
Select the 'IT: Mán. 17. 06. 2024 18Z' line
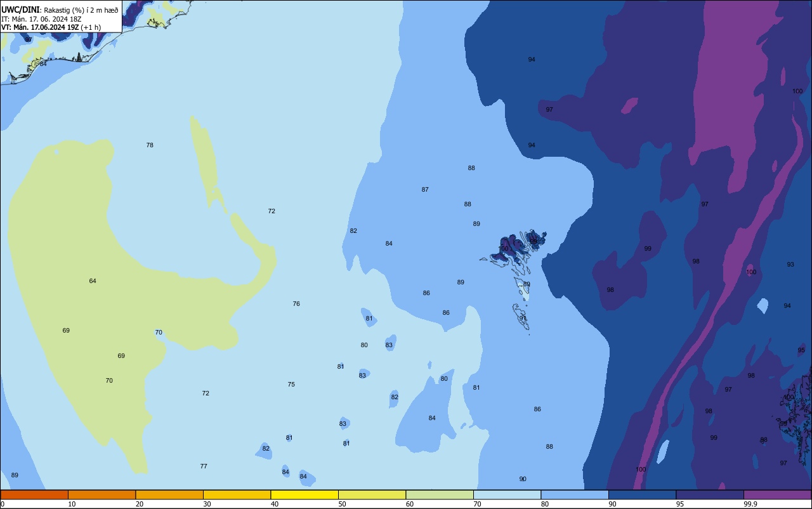[x=41, y=19]
